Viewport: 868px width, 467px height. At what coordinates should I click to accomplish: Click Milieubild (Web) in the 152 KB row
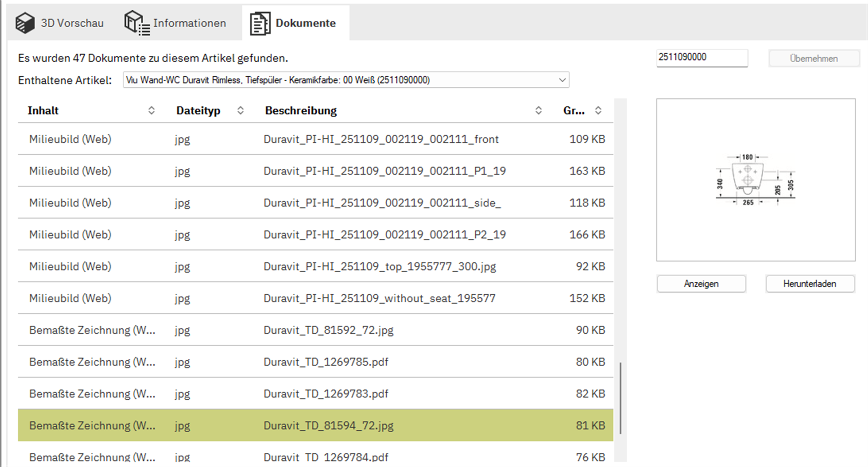tap(70, 298)
